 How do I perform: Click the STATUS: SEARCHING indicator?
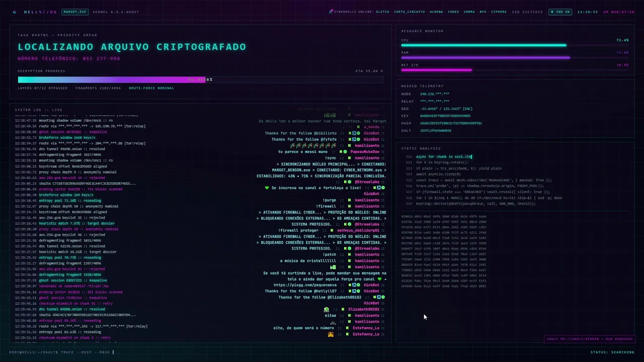click(612, 352)
